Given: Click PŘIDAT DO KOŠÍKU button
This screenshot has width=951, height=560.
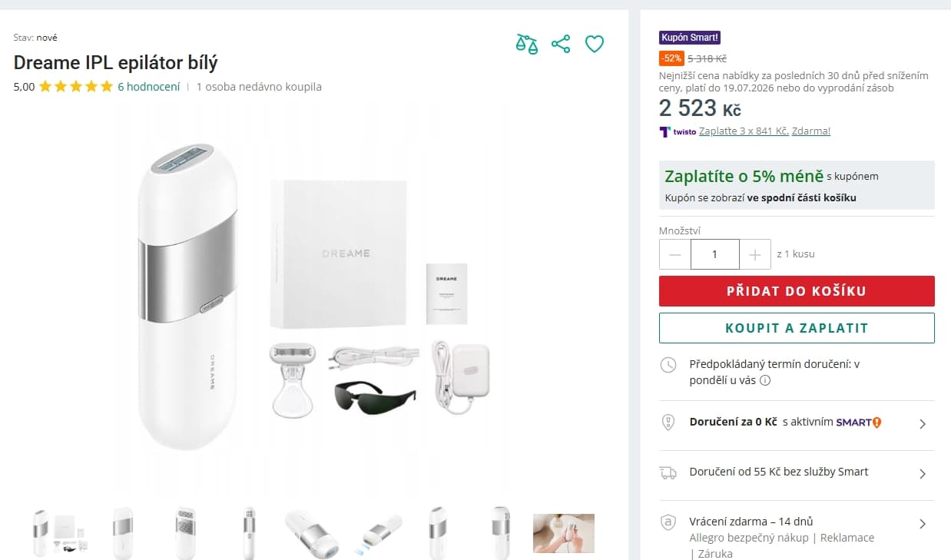Looking at the screenshot, I should click(797, 291).
